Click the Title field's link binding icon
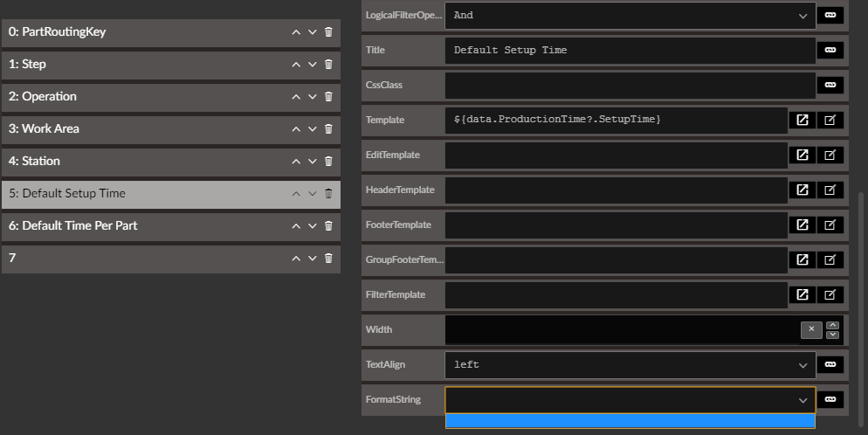This screenshot has height=435, width=868. pos(830,50)
